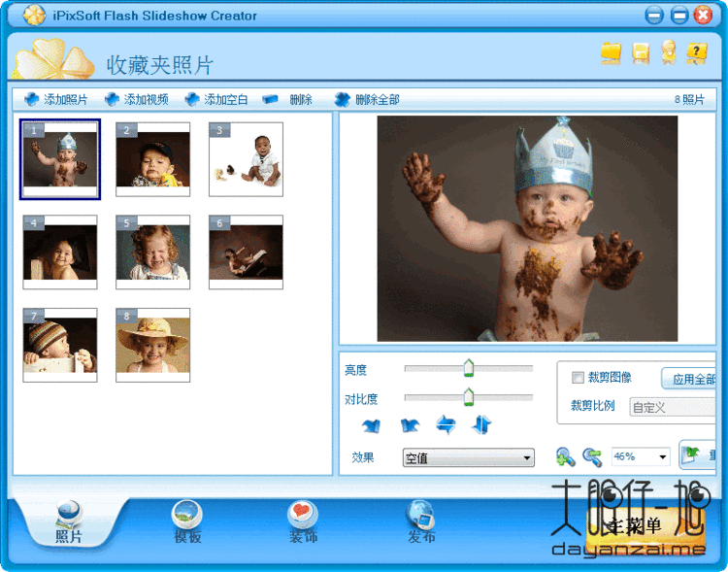Click the 收藏夹照片 heading text
Image resolution: width=728 pixels, height=572 pixels.
160,65
